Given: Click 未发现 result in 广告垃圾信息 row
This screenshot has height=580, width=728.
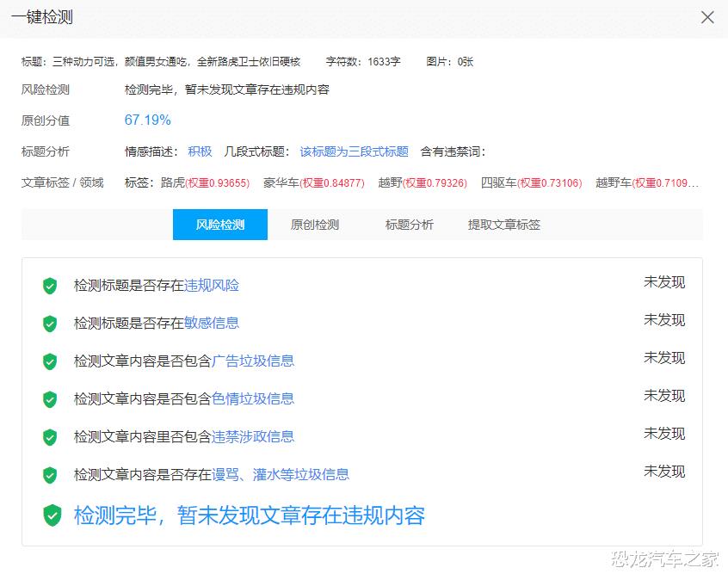Looking at the screenshot, I should [x=664, y=358].
